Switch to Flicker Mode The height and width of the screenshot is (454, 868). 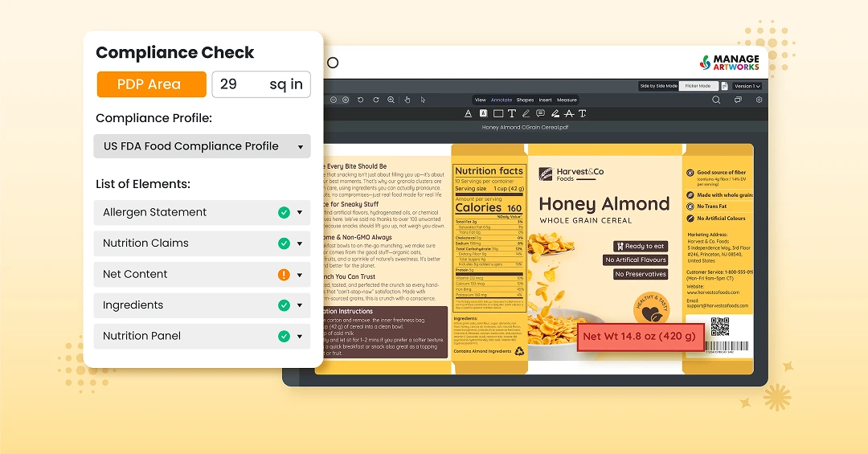(x=698, y=86)
